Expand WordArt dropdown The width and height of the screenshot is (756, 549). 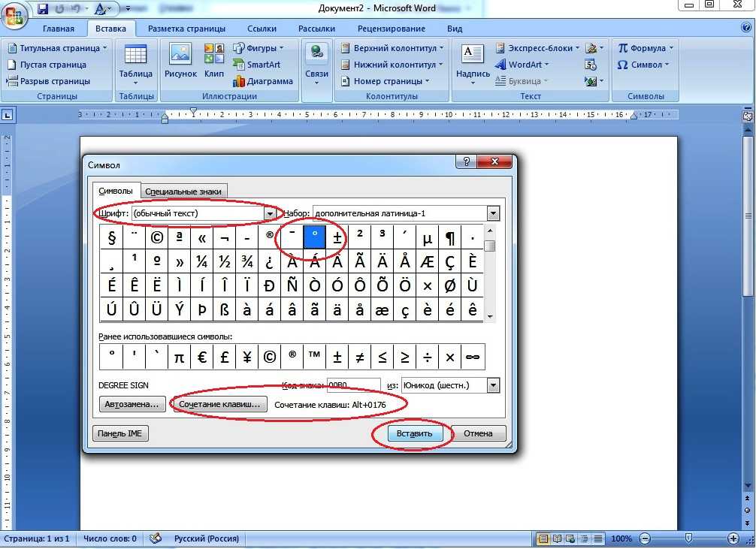[546, 65]
